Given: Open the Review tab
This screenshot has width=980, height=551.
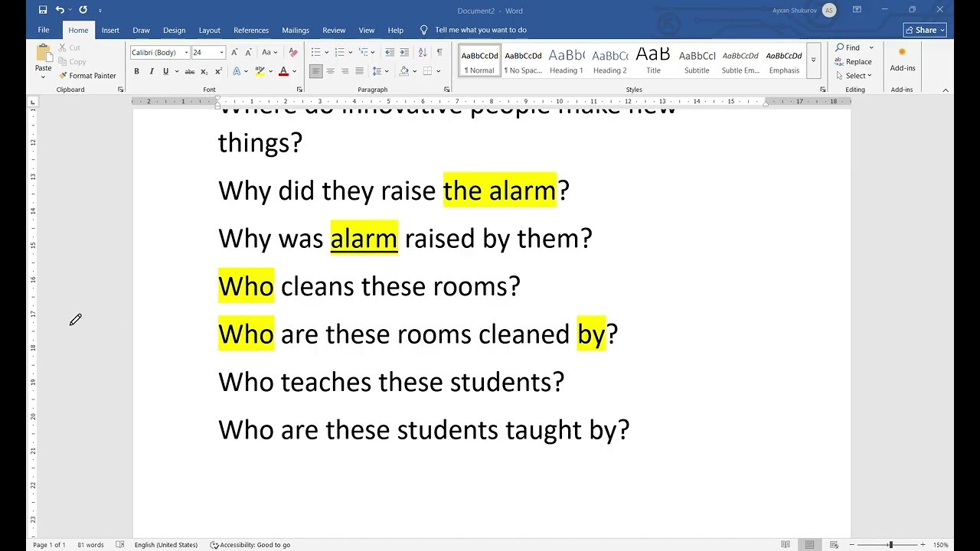Looking at the screenshot, I should point(334,30).
